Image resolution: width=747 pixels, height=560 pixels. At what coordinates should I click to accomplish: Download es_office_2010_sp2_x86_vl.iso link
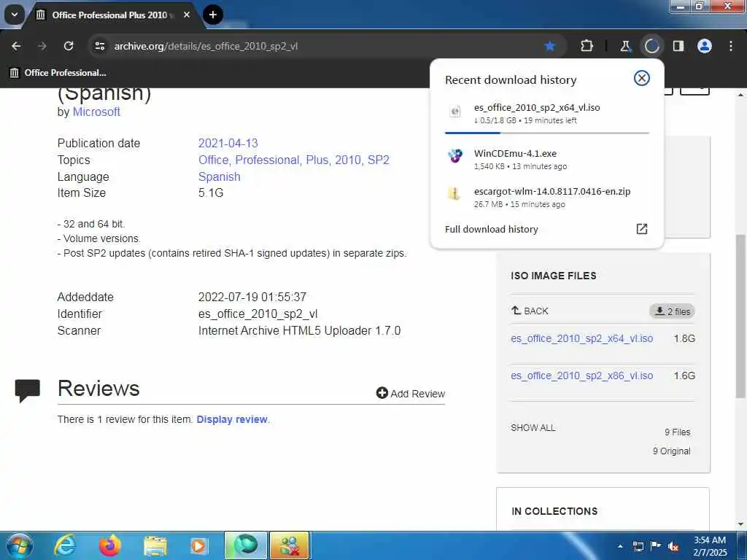click(x=581, y=376)
